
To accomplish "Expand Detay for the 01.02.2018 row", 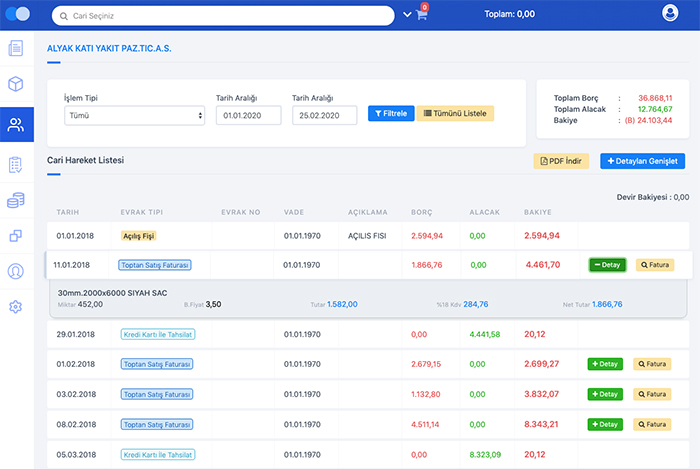I will click(605, 364).
